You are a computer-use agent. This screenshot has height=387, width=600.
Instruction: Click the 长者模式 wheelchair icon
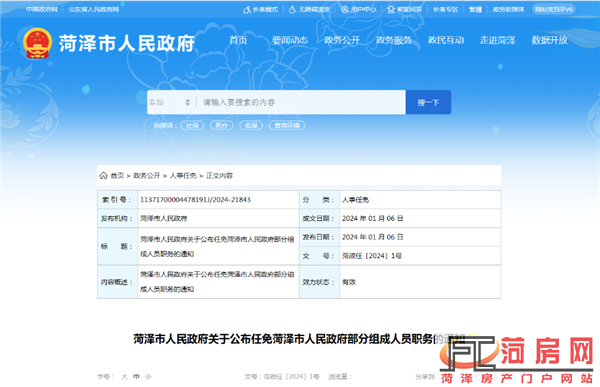pos(247,10)
